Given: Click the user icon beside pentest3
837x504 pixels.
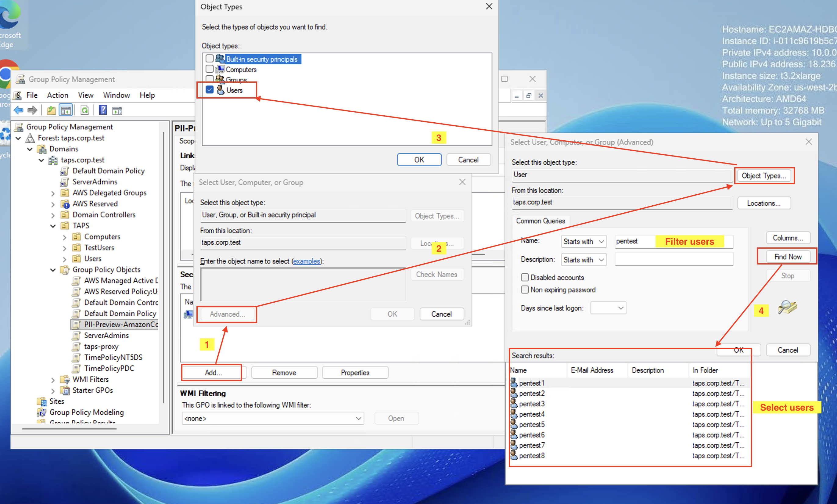Looking at the screenshot, I should tap(514, 403).
